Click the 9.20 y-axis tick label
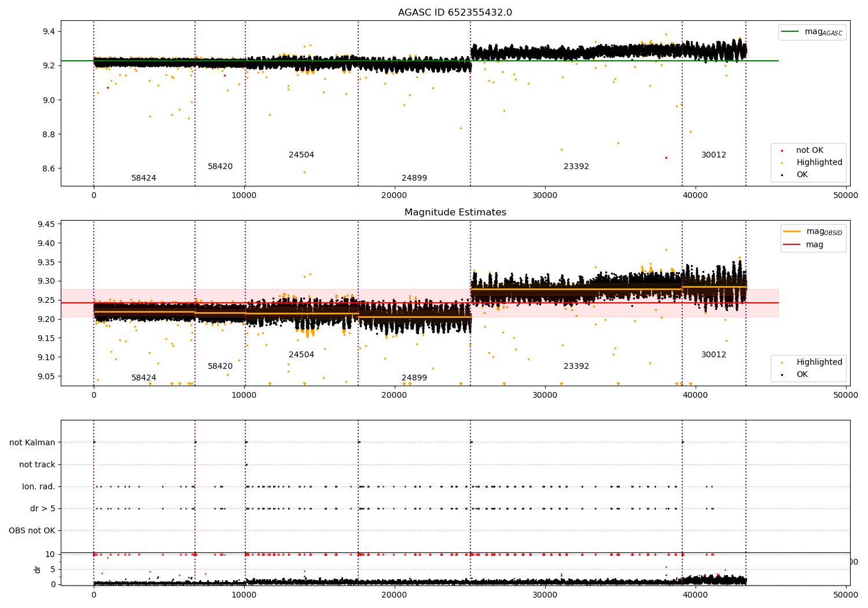868x608 pixels. (47, 319)
